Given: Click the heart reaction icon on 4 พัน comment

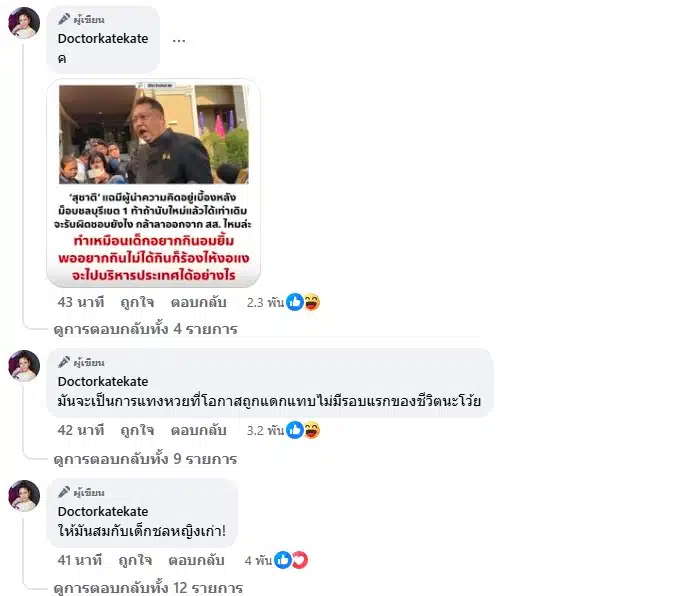Looking at the screenshot, I should 299,560.
